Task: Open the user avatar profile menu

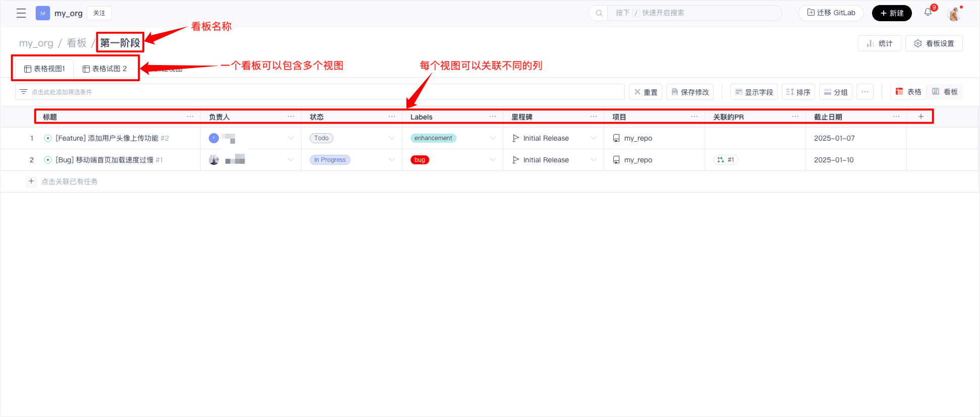Action: (954, 14)
